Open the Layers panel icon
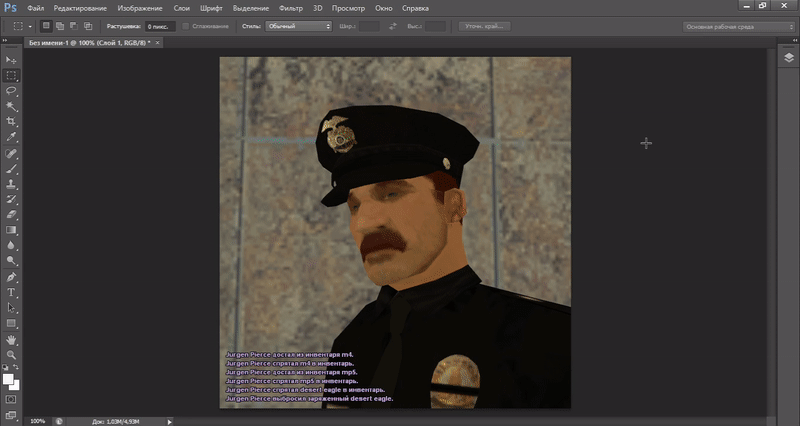The width and height of the screenshot is (800, 426). tap(789, 58)
